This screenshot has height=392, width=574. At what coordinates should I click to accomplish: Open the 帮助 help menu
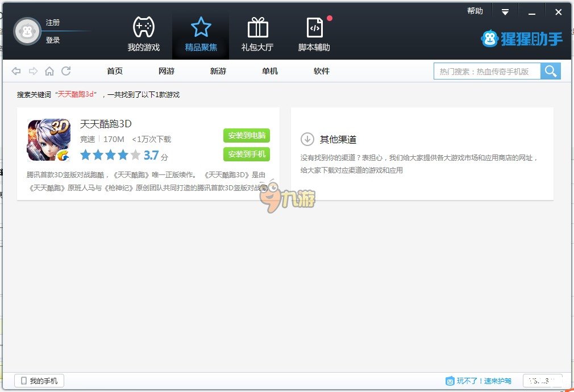point(475,11)
